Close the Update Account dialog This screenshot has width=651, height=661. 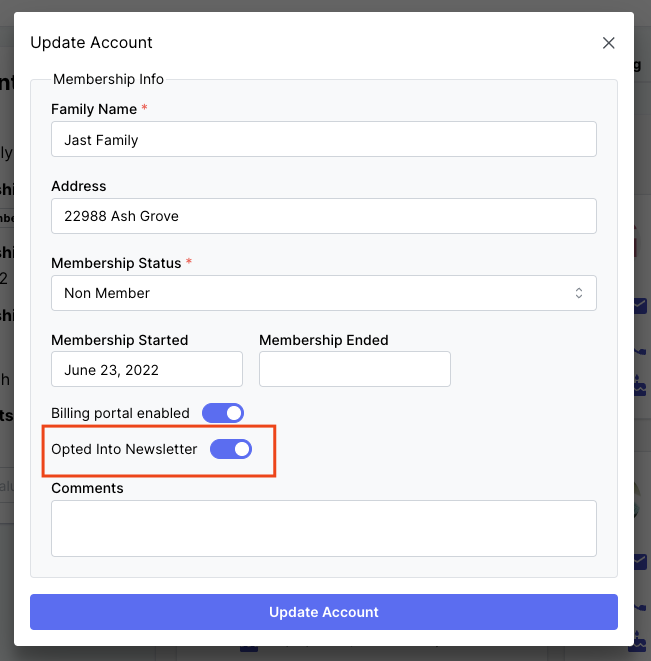608,43
